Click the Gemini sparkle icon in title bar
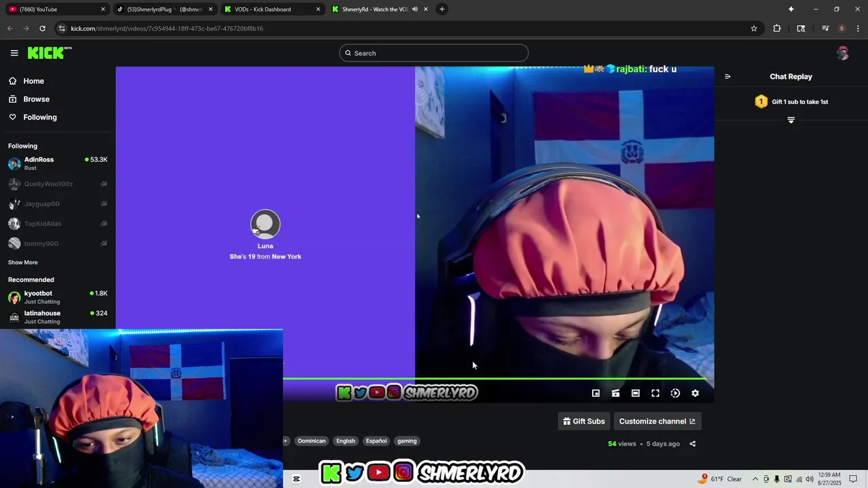The width and height of the screenshot is (868, 488). (x=791, y=9)
